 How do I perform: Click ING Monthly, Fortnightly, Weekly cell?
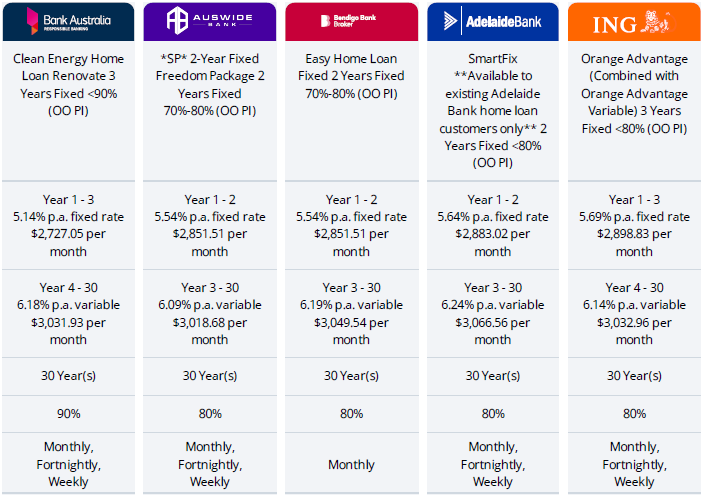click(x=634, y=464)
